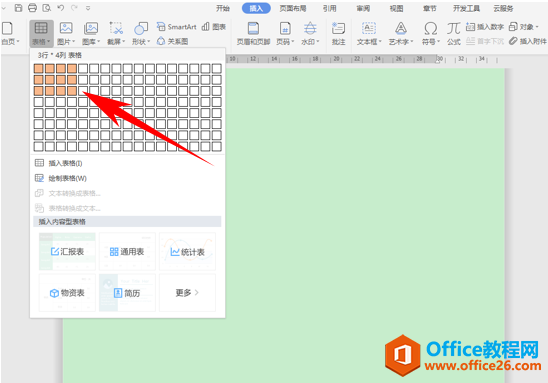Screen dimensions: 548x383
Task: Expand the 形状 dropdown arrow
Action: (149, 42)
